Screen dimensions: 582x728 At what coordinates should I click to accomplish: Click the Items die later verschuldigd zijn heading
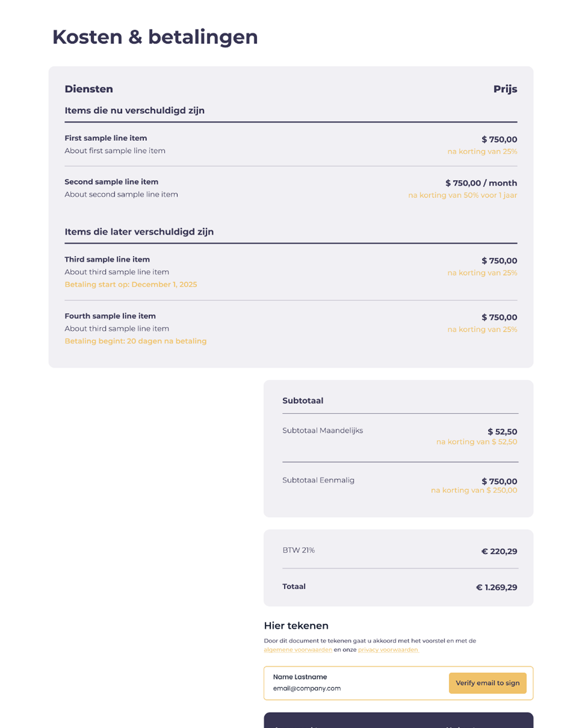click(x=139, y=232)
